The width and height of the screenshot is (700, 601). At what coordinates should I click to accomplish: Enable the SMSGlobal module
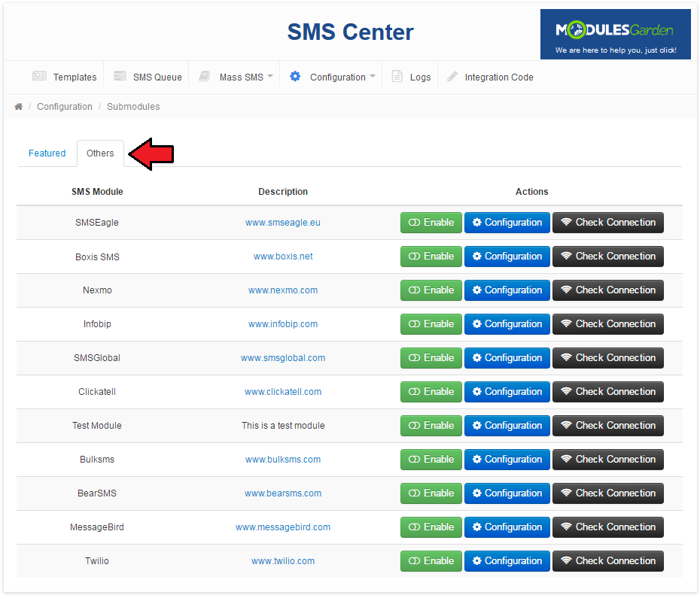[x=431, y=358]
